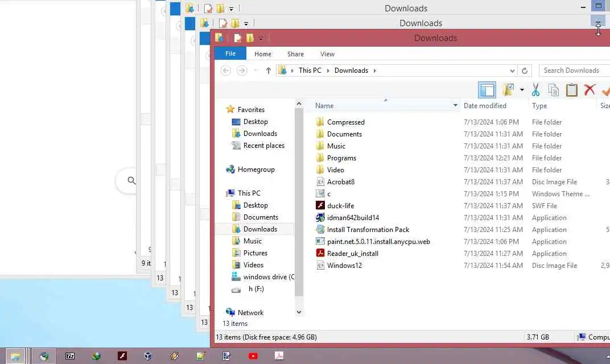Select paint.net.5.0.11.install.anycpu.web file
Image resolution: width=610 pixels, height=364 pixels.
378,242
